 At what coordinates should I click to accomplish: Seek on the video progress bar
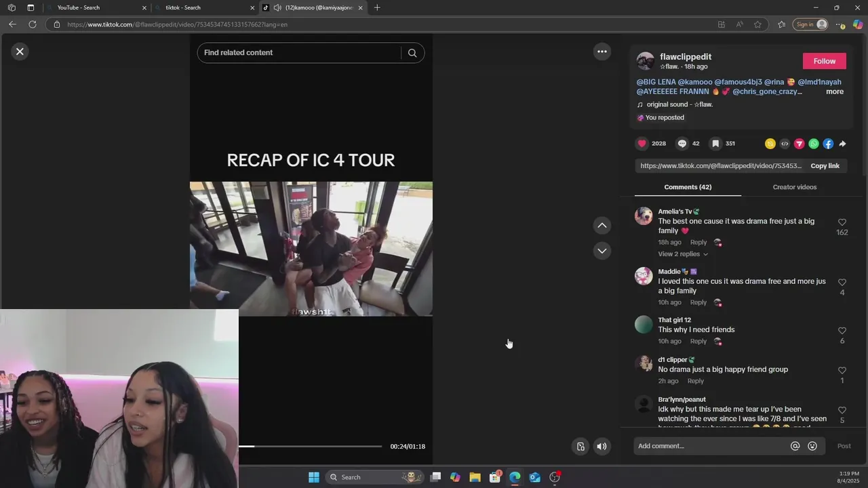click(310, 446)
